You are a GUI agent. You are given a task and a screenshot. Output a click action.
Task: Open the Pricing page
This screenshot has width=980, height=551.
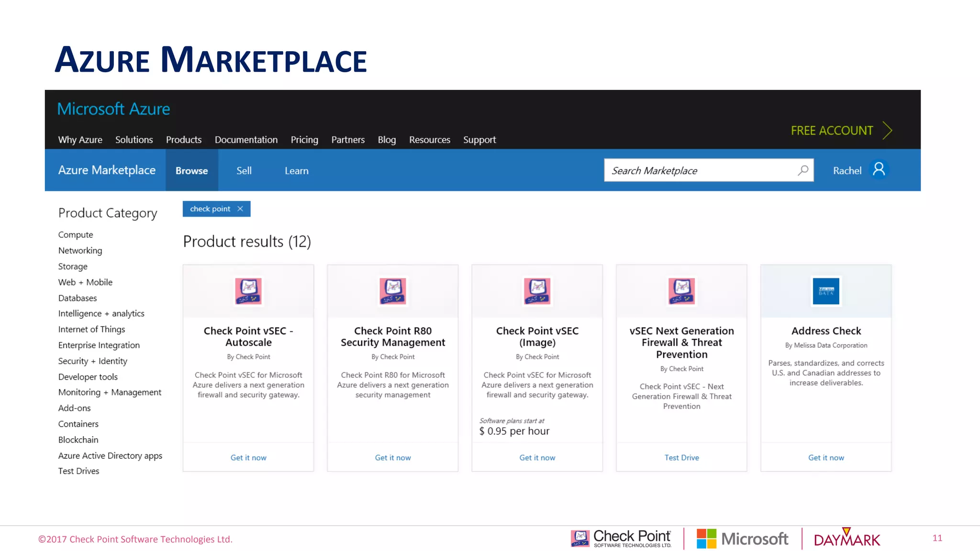pos(304,140)
